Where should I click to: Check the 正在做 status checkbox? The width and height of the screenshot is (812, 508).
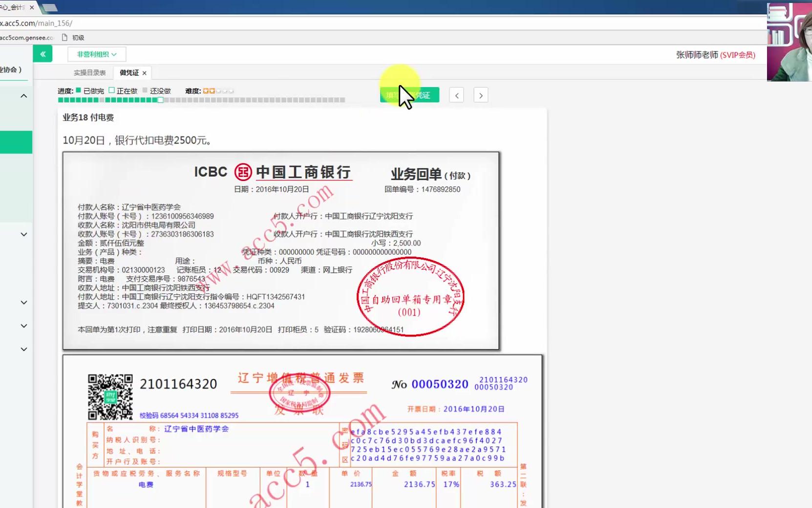(x=111, y=90)
